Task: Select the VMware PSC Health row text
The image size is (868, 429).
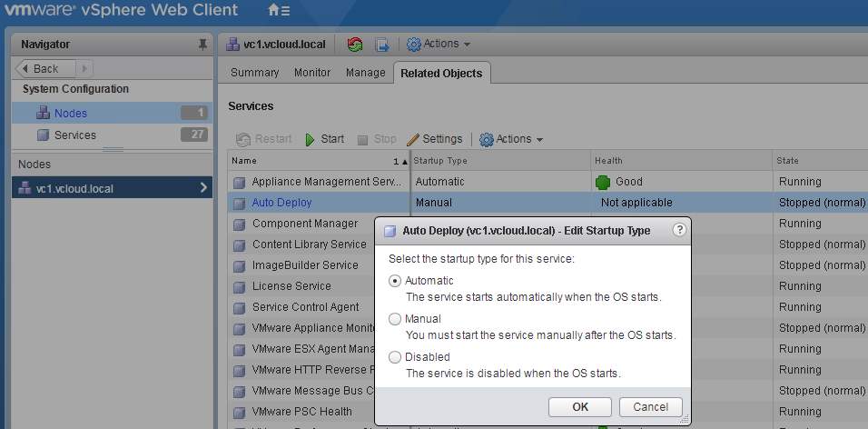Action: (301, 412)
